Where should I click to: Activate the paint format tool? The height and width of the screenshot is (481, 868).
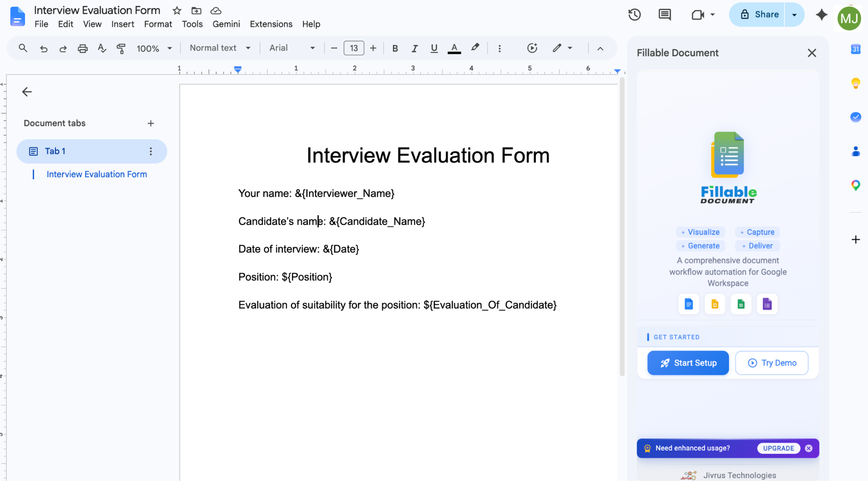[121, 48]
